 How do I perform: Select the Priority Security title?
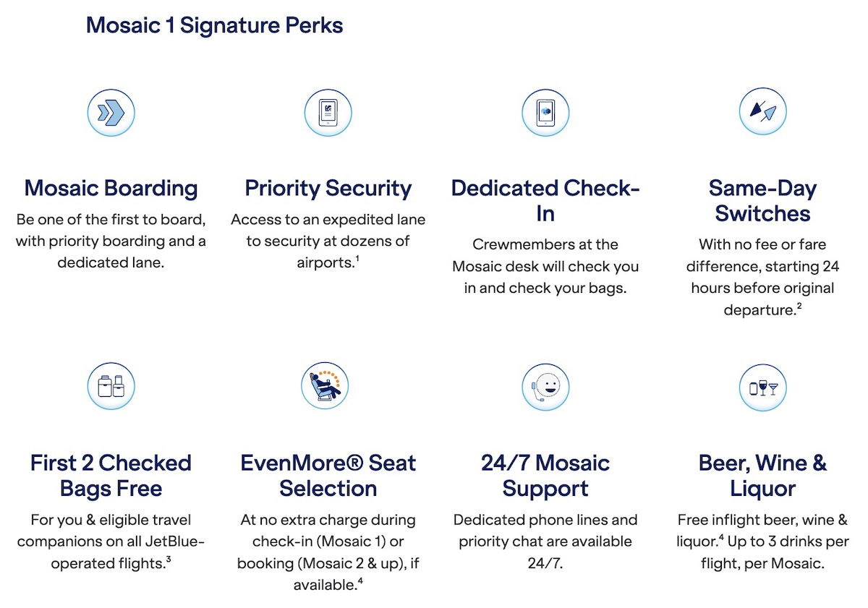328,189
